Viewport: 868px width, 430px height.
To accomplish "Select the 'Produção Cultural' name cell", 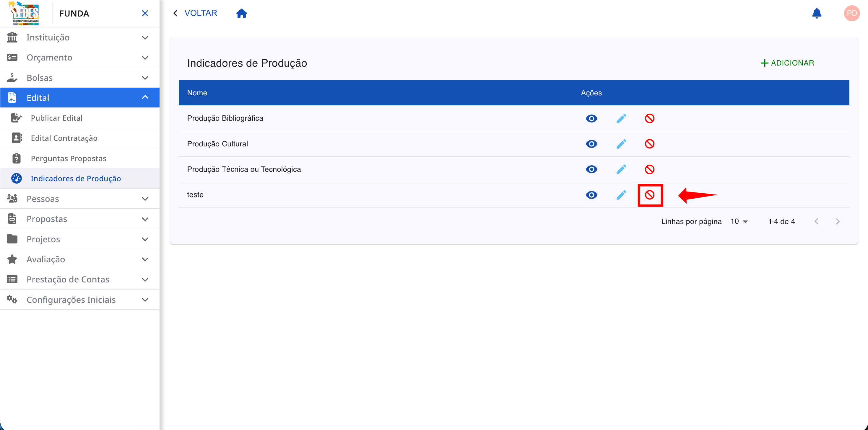I will coord(217,144).
